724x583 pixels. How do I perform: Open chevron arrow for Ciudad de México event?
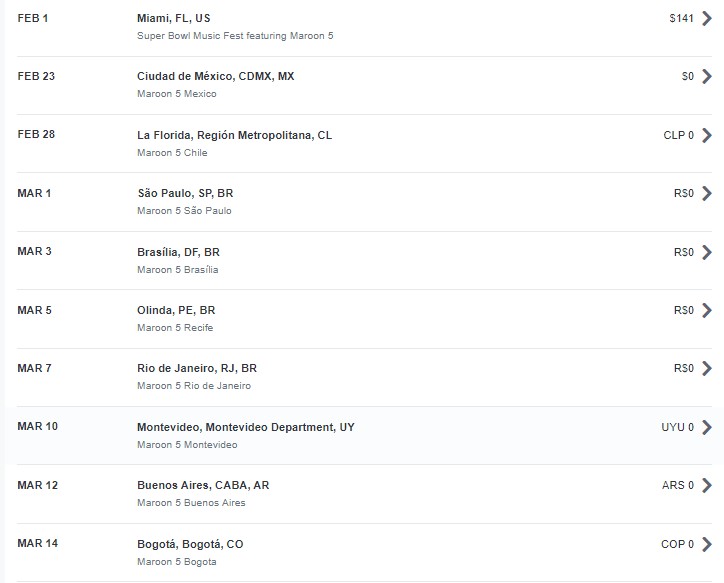(706, 77)
